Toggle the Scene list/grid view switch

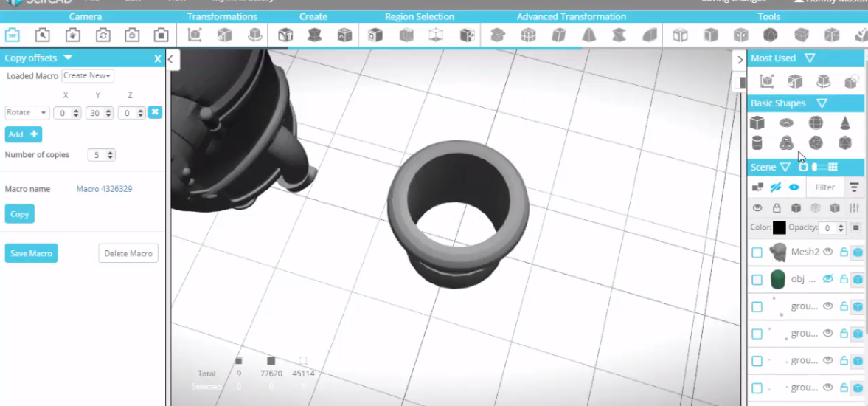(x=818, y=167)
